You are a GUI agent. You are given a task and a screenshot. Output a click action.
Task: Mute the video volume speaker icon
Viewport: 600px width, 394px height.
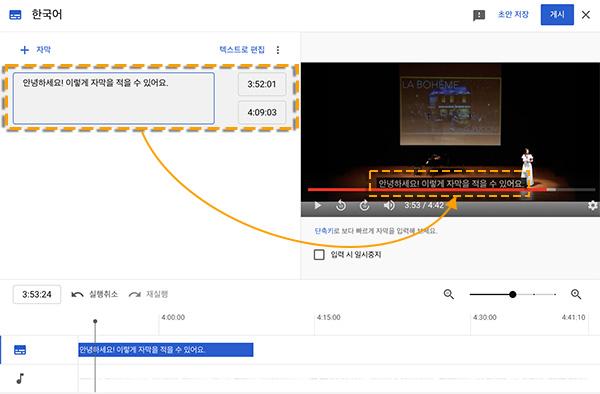coord(389,205)
